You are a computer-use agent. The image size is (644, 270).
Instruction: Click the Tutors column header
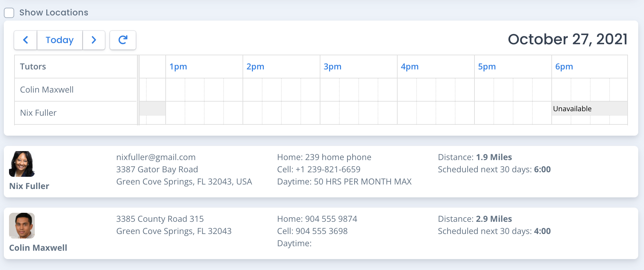(76, 67)
